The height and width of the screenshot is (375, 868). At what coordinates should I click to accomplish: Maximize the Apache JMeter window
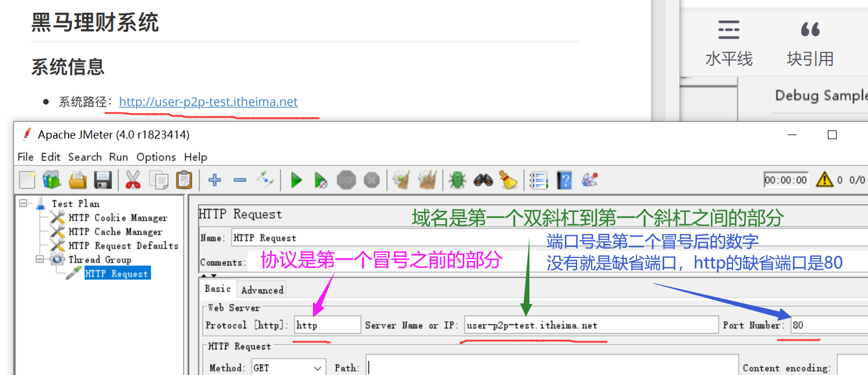pos(832,135)
